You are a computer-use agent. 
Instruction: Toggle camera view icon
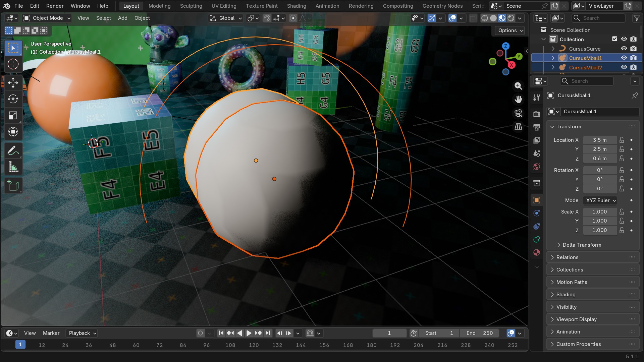pyautogui.click(x=518, y=113)
